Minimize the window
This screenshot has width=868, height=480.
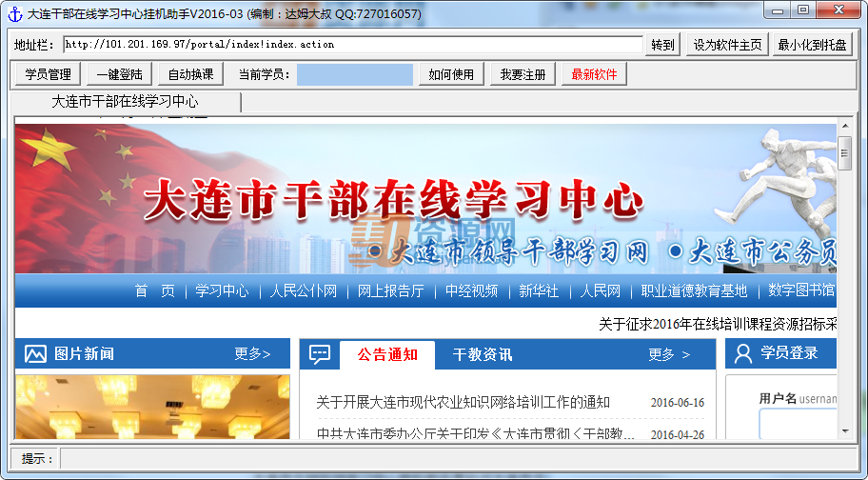779,10
